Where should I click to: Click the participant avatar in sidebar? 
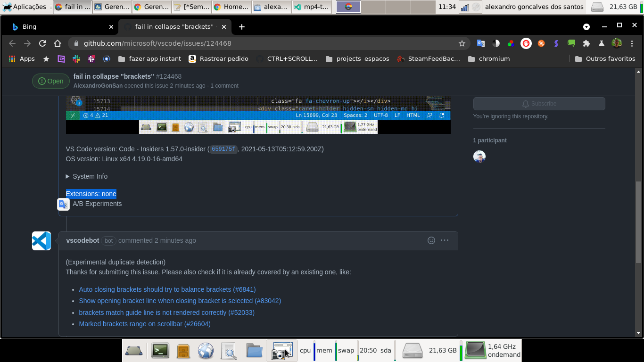pyautogui.click(x=479, y=156)
